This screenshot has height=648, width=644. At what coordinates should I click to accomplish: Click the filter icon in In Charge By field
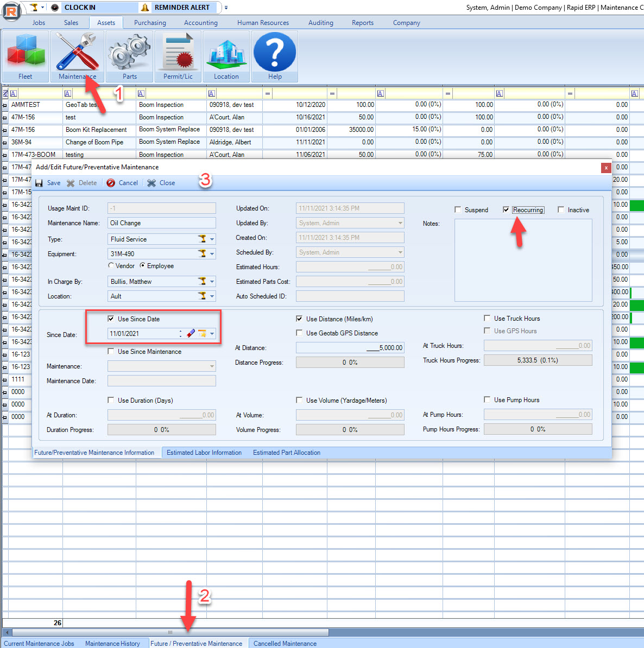coord(202,282)
